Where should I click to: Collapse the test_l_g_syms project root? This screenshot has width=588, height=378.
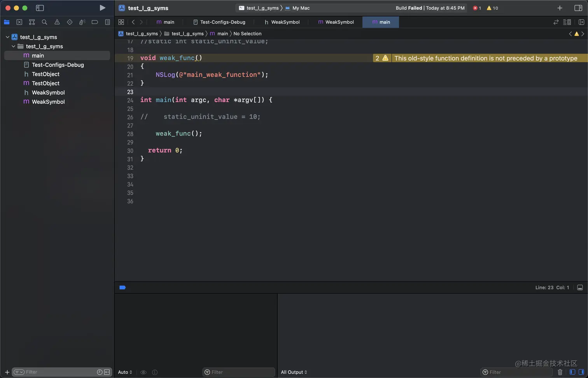click(7, 37)
